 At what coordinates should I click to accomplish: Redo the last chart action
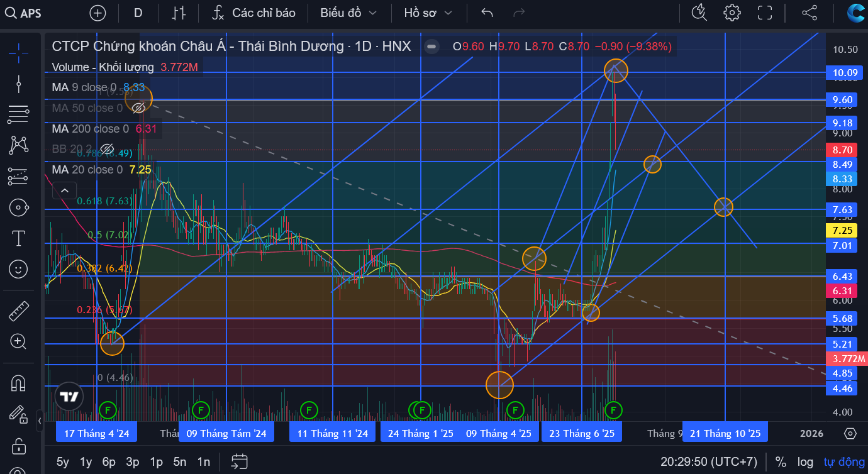[x=519, y=13]
